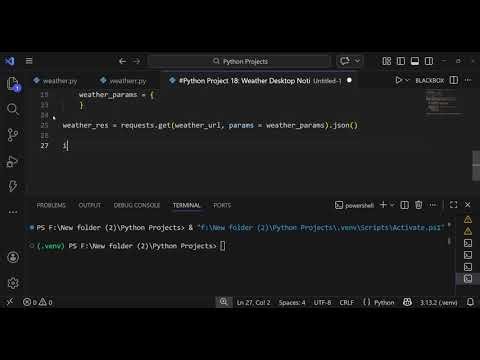Create a new terminal with plus icon
The height and width of the screenshot is (360, 480).
point(384,205)
